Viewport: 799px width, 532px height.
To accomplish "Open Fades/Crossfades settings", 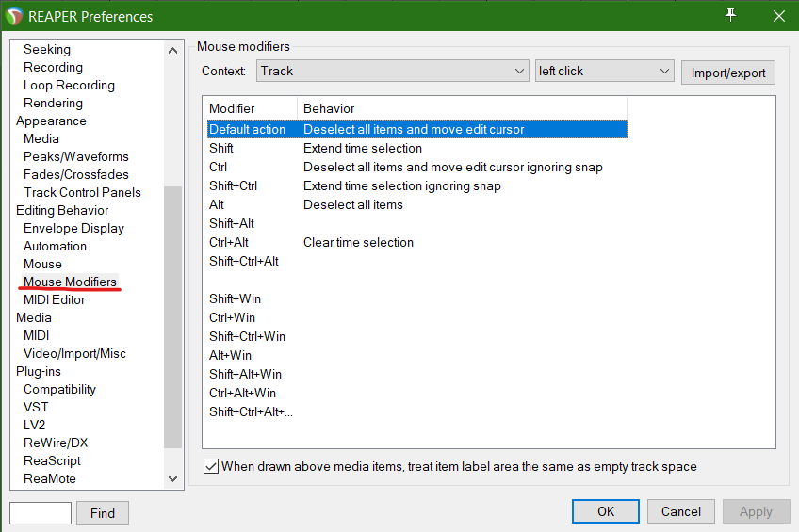I will click(76, 174).
